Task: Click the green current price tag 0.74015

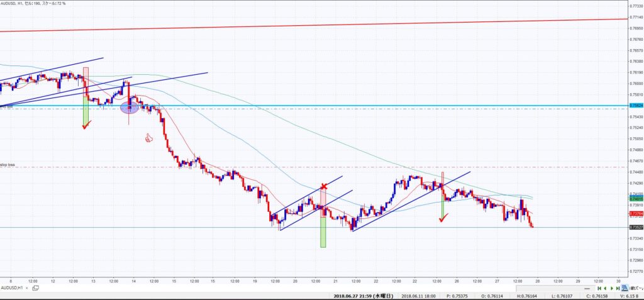Action: coord(635,198)
